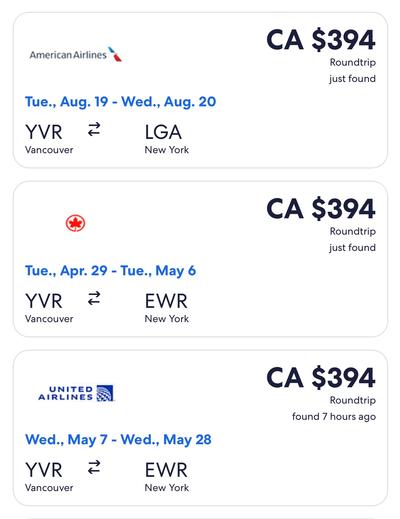Image resolution: width=400 pixels, height=519 pixels.
Task: Click the EWR New York destination in United card
Action: point(167,477)
